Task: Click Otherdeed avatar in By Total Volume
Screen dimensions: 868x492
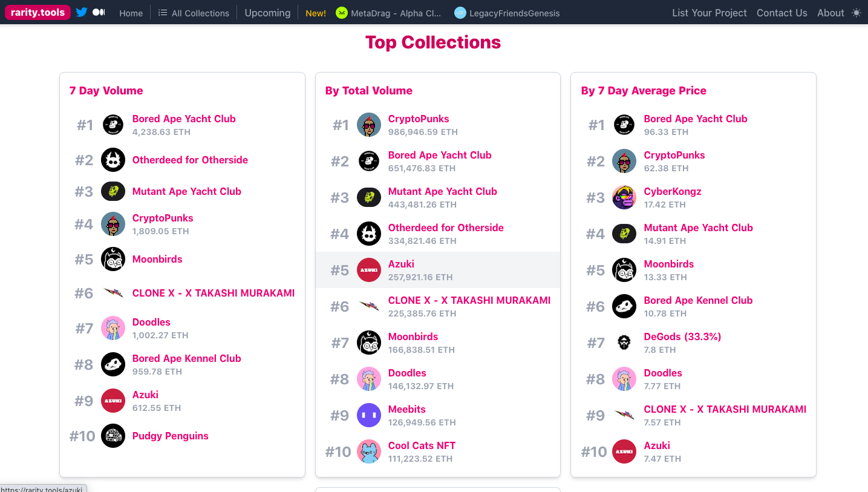Action: pyautogui.click(x=369, y=234)
